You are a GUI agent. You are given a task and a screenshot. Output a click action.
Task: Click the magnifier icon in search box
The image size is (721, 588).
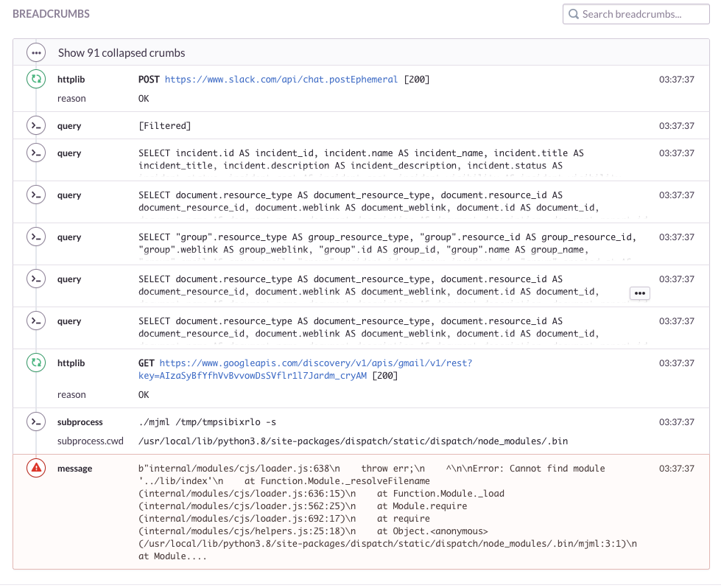click(x=574, y=14)
